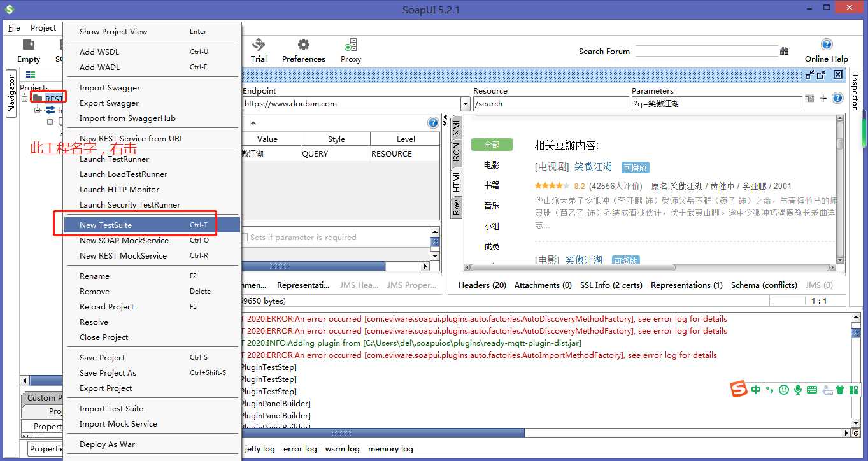Click the Sogou soft keyboard icon

point(812,390)
